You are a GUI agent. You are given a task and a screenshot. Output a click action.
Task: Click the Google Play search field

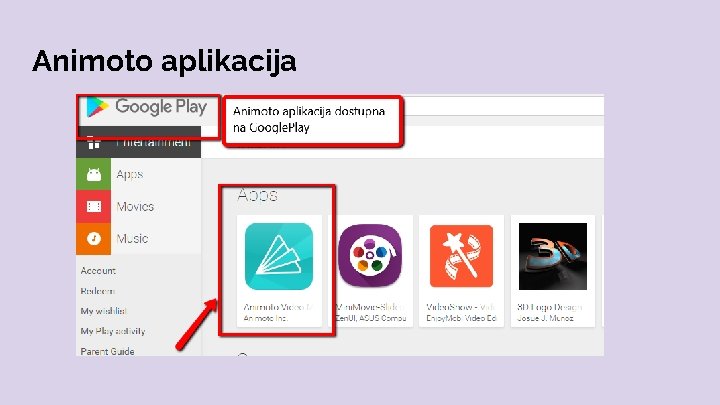coord(503,107)
